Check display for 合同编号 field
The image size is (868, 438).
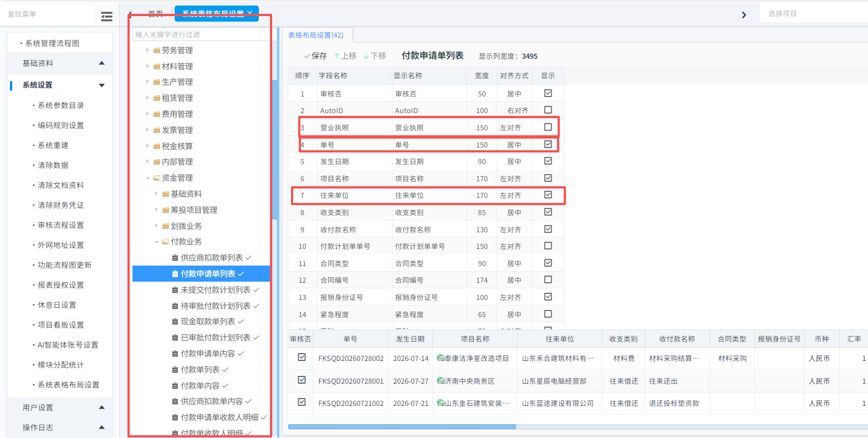click(x=548, y=279)
